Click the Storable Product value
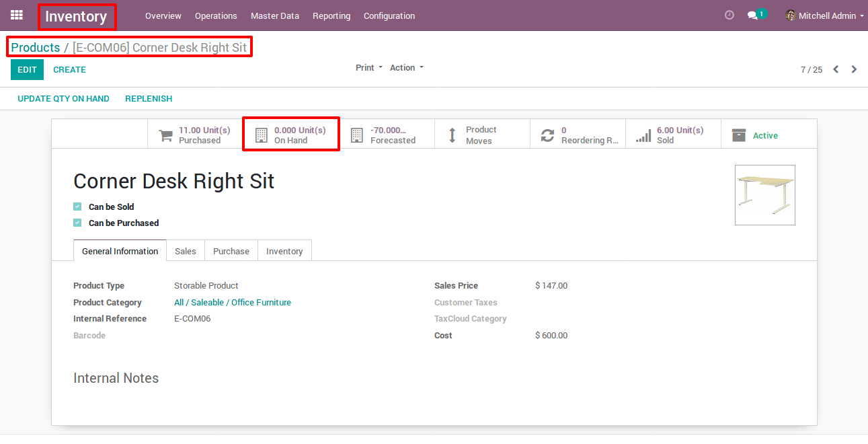This screenshot has height=444, width=868. coord(206,285)
